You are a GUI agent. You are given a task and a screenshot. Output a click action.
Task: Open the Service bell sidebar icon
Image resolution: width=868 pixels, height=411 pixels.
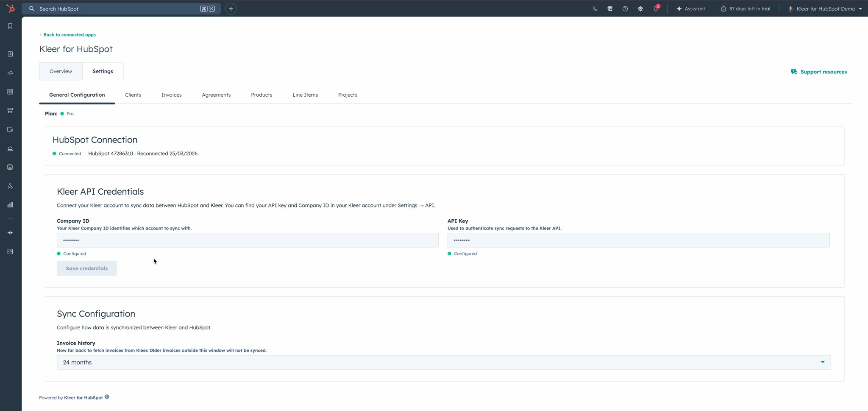click(10, 148)
